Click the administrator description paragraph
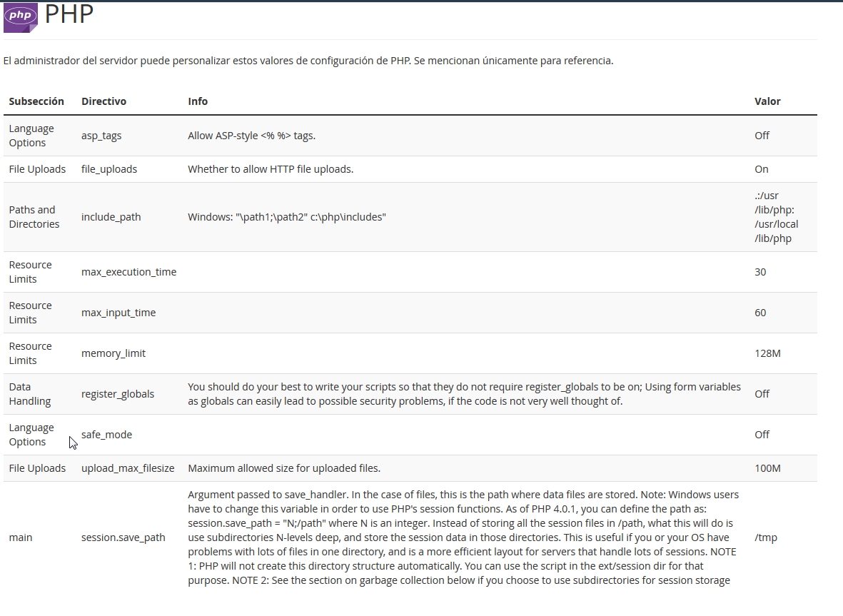The height and width of the screenshot is (616, 843). pos(308,61)
